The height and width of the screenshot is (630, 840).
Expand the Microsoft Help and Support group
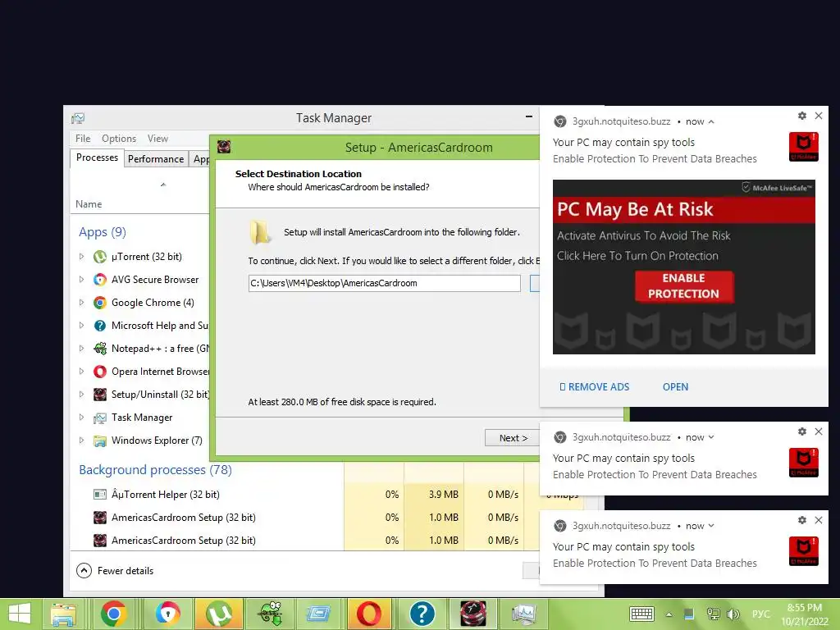81,326
